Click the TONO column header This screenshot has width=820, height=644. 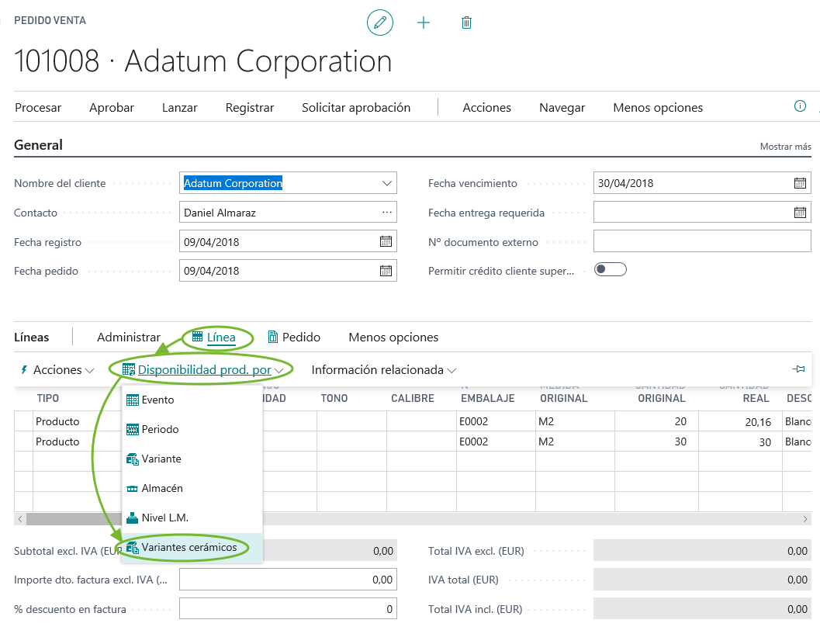tap(334, 399)
